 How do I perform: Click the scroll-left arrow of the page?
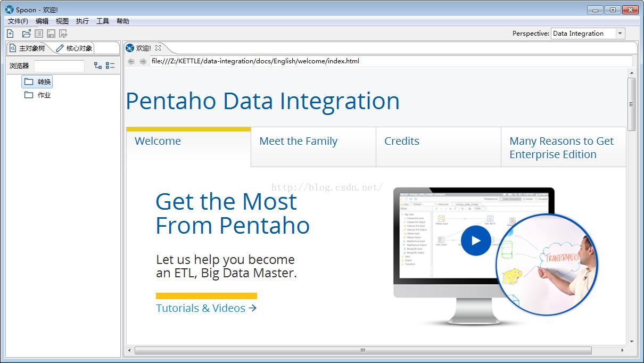pyautogui.click(x=129, y=350)
